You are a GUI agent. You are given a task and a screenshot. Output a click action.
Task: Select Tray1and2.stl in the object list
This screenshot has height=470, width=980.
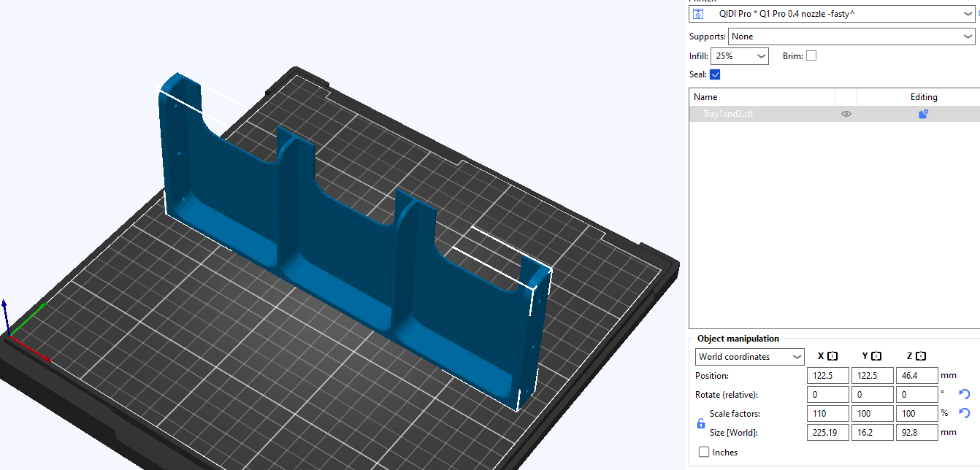[727, 114]
